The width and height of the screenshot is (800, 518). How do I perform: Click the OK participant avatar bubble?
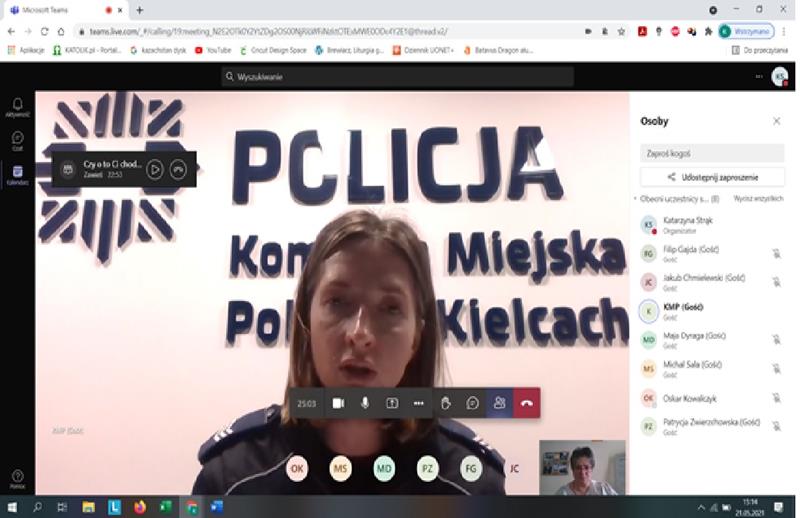point(297,468)
